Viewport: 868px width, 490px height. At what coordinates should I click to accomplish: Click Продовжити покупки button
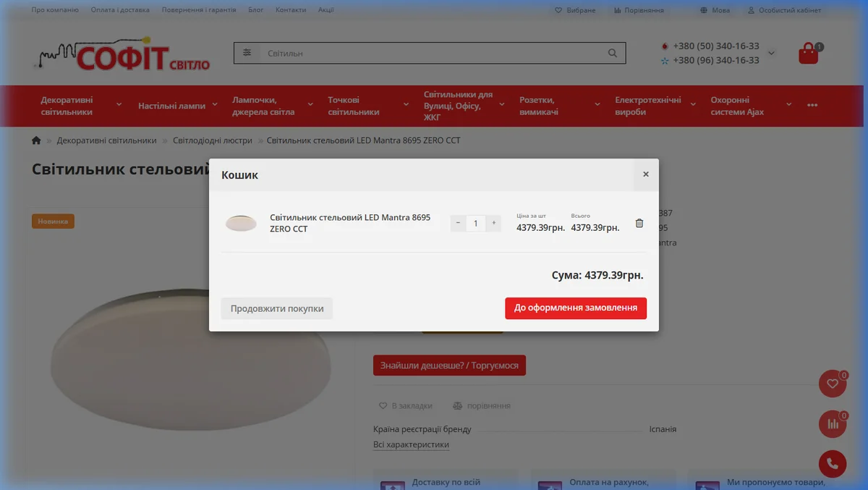(277, 308)
